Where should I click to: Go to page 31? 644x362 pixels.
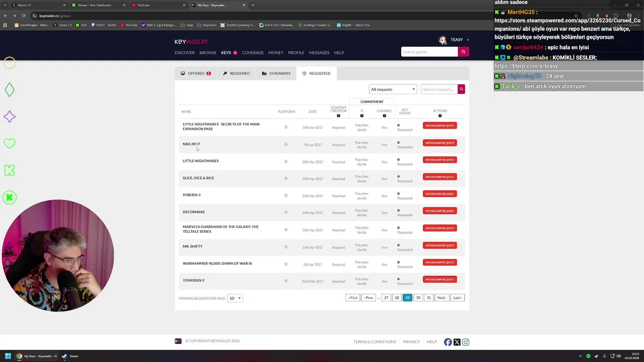tap(429, 298)
